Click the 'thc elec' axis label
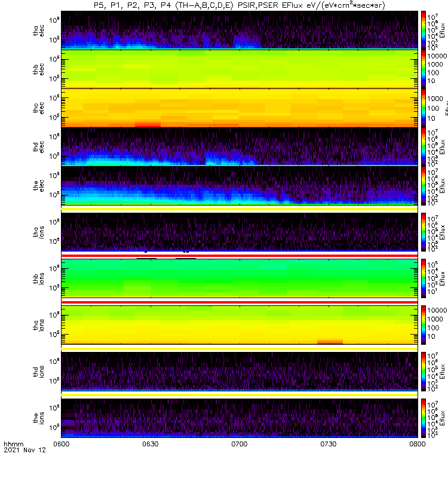This screenshot has width=448, height=478. pos(38,108)
